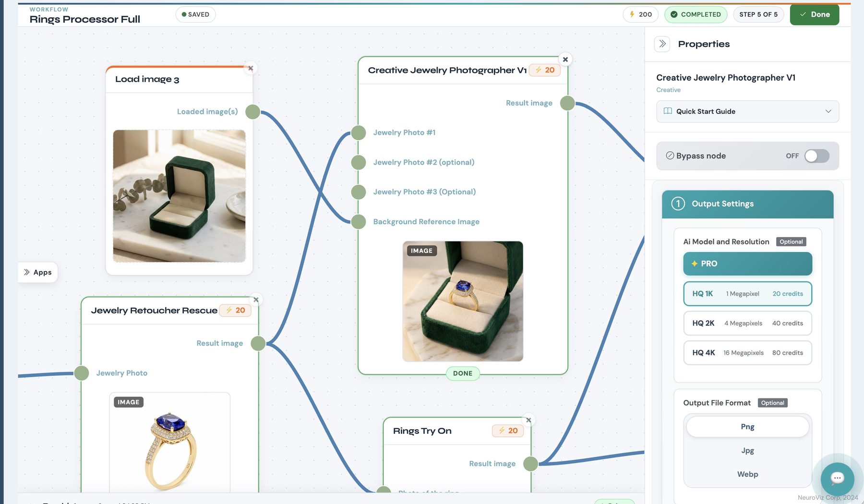Choose the HQ 4K 16 Megapixels option

pos(747,353)
